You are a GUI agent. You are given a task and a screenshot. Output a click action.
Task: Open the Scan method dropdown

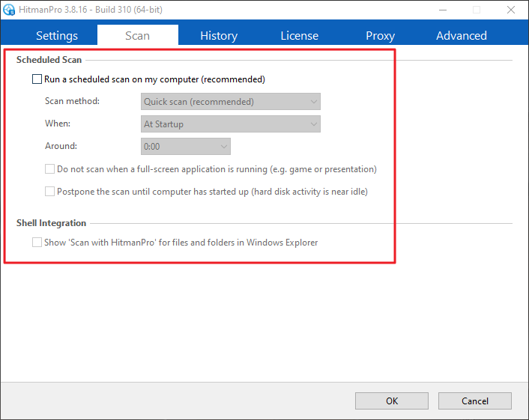pyautogui.click(x=231, y=102)
